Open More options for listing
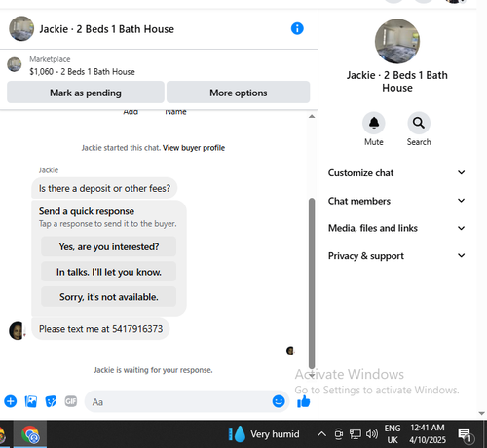The width and height of the screenshot is (487, 448). (239, 93)
